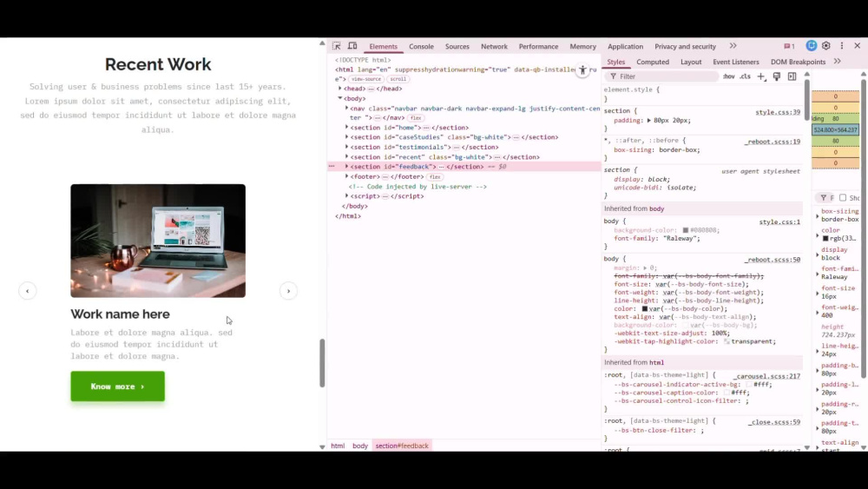Screen dimensions: 868x489
Task: Select the Layout sidebar tab
Action: (x=691, y=62)
